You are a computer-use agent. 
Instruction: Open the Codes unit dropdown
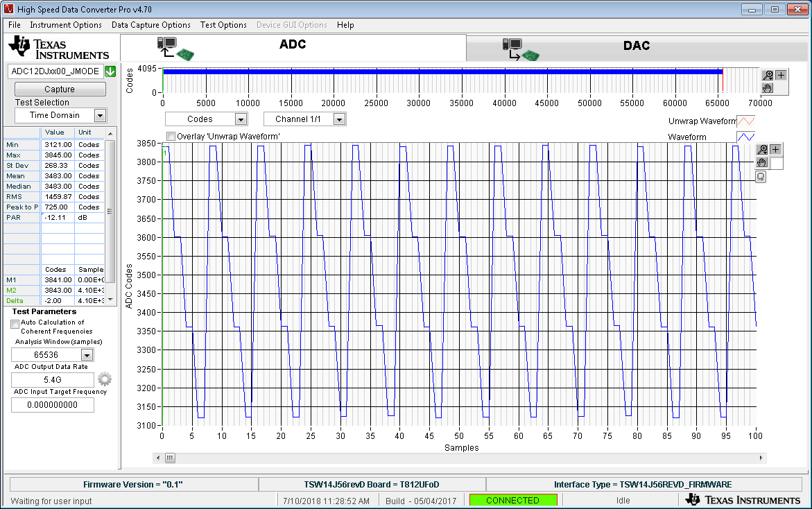pyautogui.click(x=241, y=119)
